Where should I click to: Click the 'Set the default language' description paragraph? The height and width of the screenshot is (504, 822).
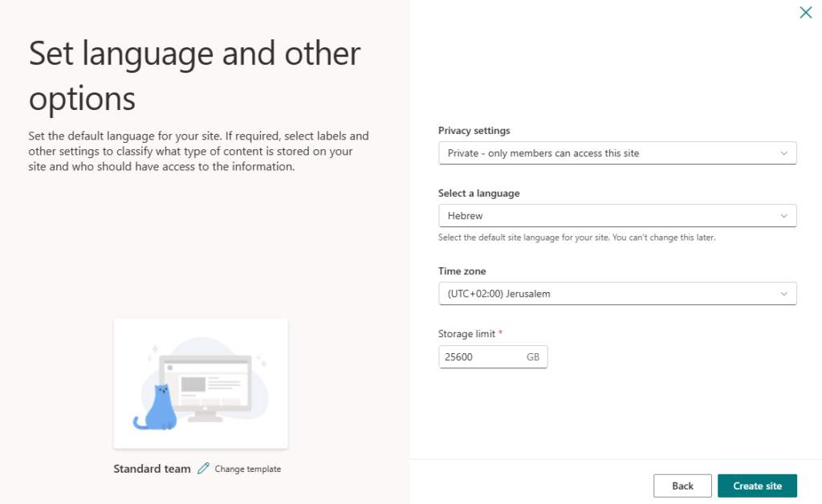(x=199, y=151)
